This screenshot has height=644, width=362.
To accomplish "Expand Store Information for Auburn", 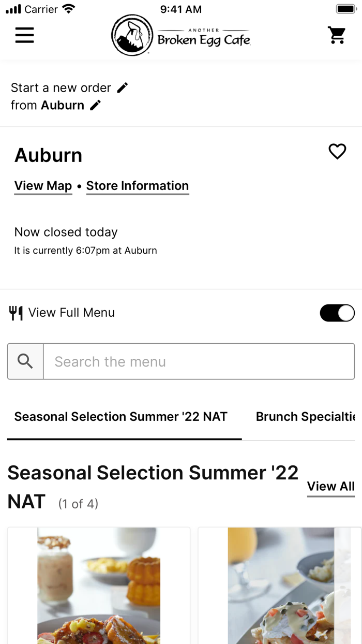I will pos(138,186).
